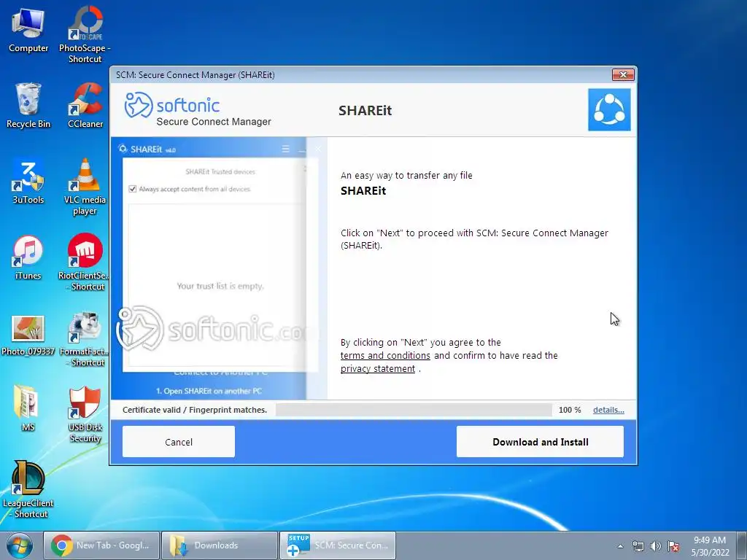Open iTunes desktop shortcut
The width and height of the screenshot is (747, 560).
point(28,257)
